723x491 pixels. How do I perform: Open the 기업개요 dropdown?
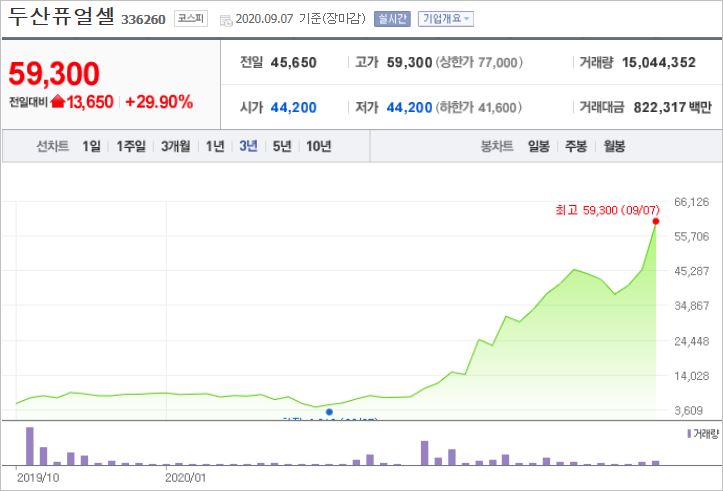pyautogui.click(x=445, y=19)
